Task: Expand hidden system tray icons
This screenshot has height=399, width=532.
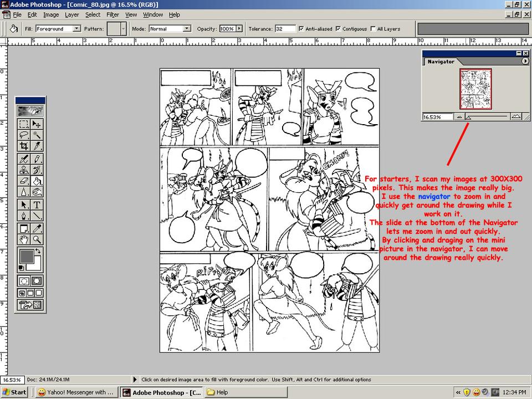Action: (x=458, y=392)
